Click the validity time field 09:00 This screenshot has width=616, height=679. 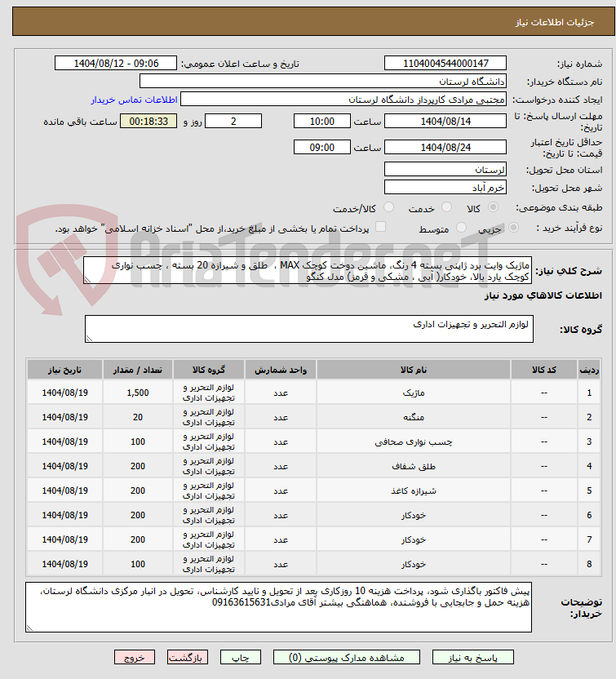322,147
